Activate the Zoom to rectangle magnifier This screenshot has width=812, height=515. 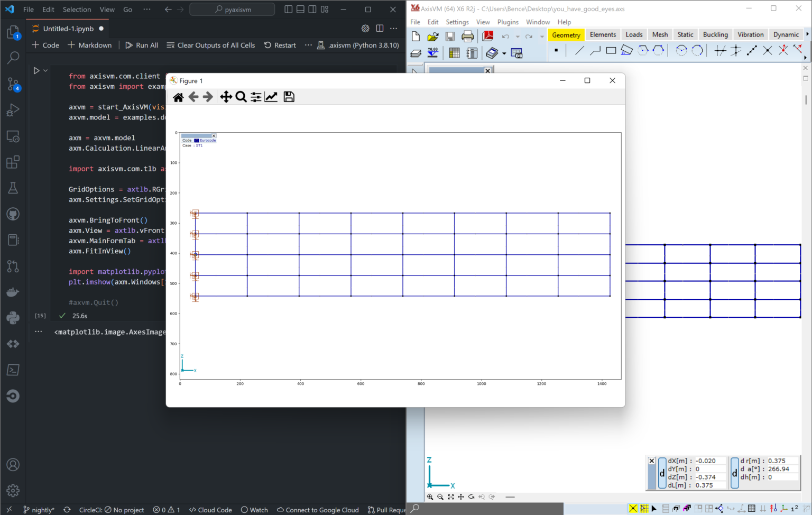click(x=241, y=97)
